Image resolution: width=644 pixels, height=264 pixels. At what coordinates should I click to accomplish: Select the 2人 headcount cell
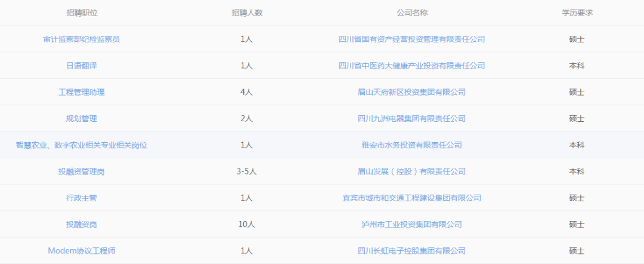pos(246,119)
